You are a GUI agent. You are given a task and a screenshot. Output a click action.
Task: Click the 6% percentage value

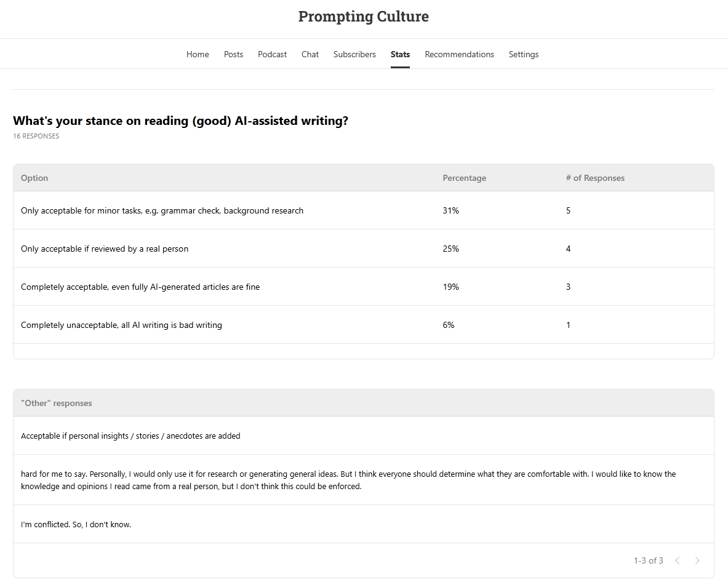coord(448,325)
